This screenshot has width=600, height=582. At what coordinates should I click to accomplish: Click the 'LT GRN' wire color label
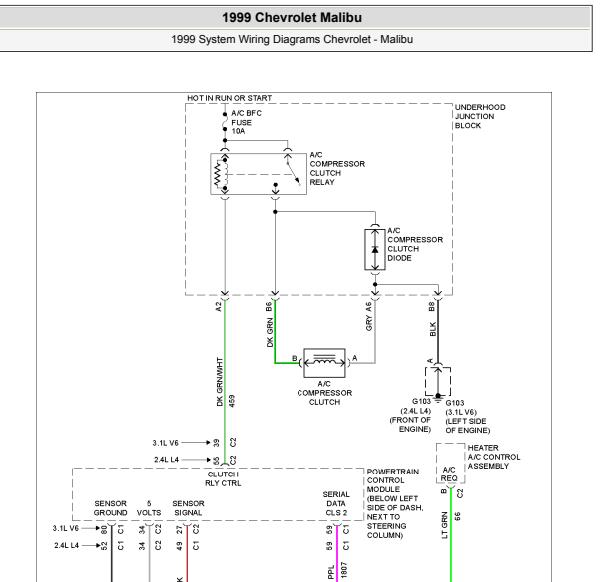(x=444, y=525)
